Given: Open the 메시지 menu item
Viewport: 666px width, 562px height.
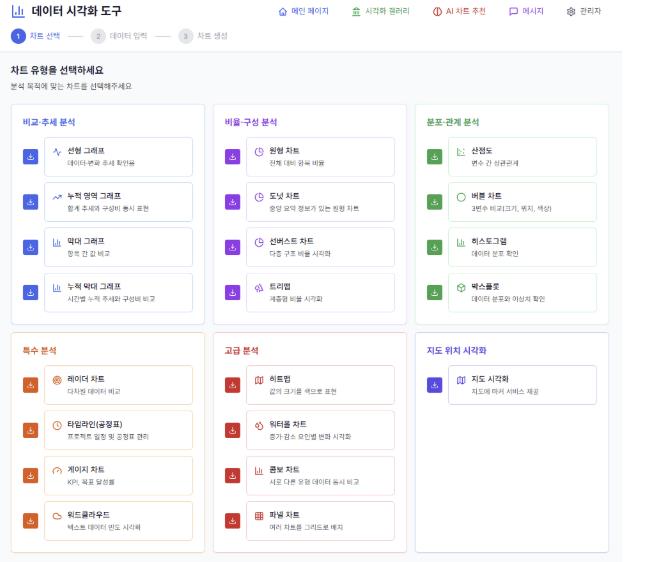Looking at the screenshot, I should point(526,11).
